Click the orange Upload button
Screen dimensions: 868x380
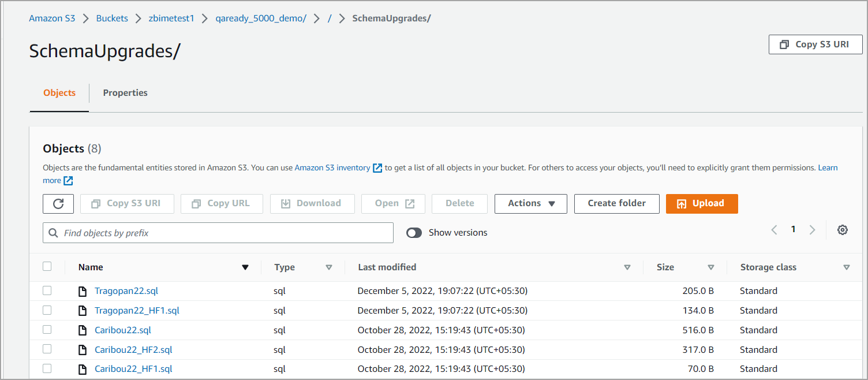pos(702,203)
